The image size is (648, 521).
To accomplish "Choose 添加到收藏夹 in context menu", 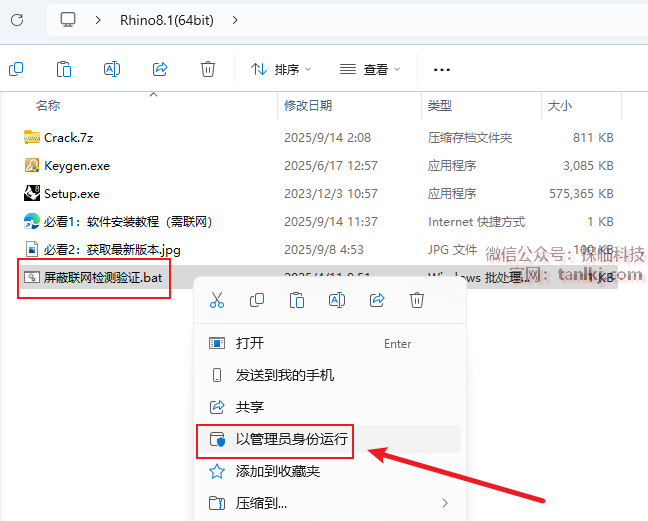I will [329, 471].
